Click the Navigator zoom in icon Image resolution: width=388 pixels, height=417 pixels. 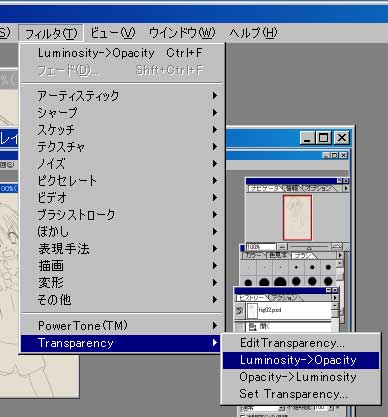click(337, 247)
